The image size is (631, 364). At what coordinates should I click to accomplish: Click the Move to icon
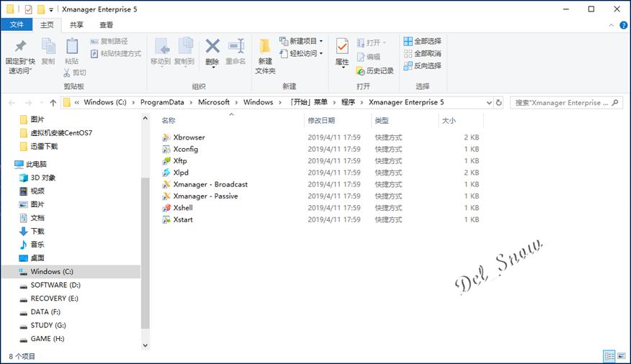click(x=161, y=47)
